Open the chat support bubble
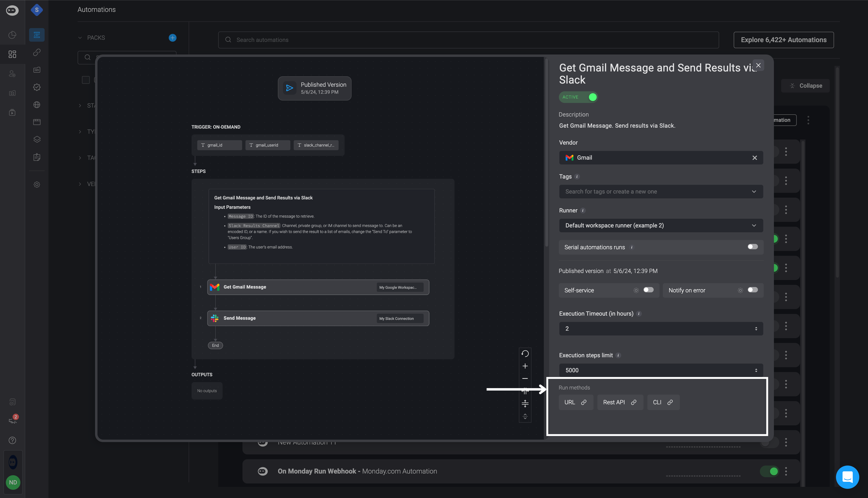 click(847, 477)
